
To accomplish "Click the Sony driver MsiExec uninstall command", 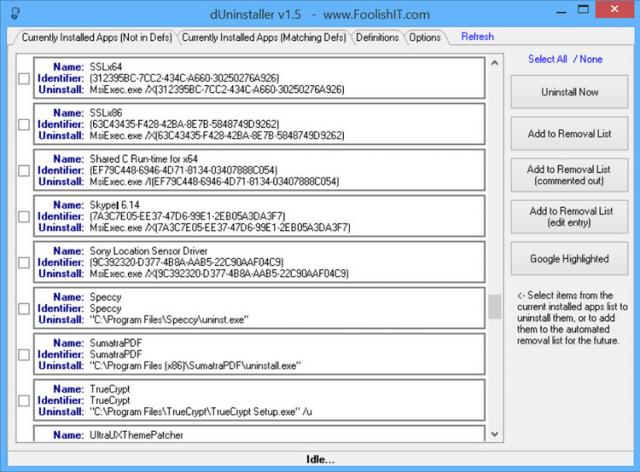I will (x=219, y=274).
